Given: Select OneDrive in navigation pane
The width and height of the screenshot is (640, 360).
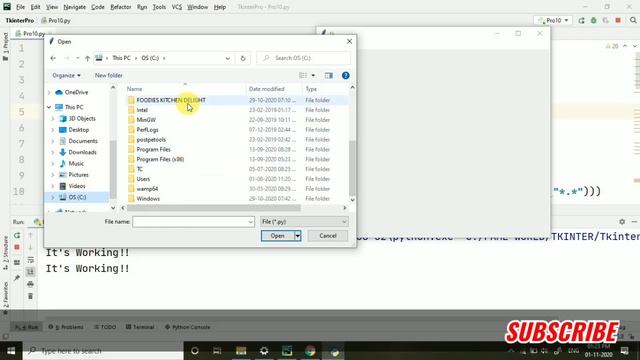Looking at the screenshot, I should click(x=76, y=92).
